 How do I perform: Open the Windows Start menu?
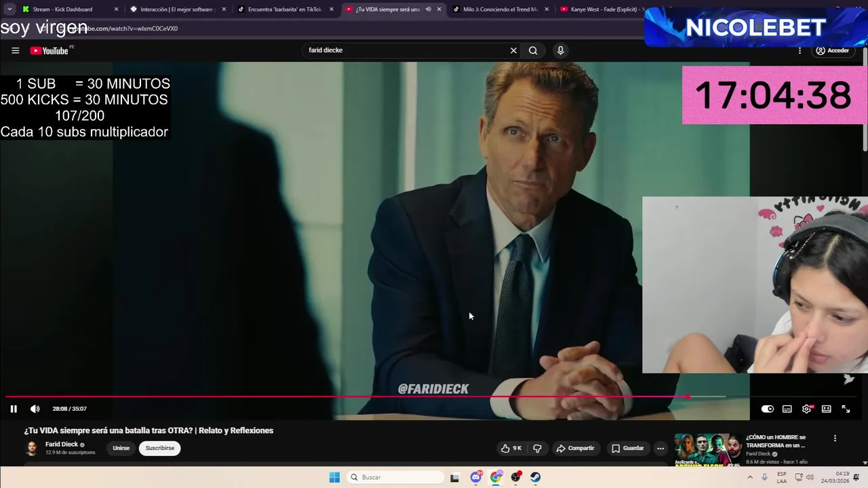tap(334, 477)
